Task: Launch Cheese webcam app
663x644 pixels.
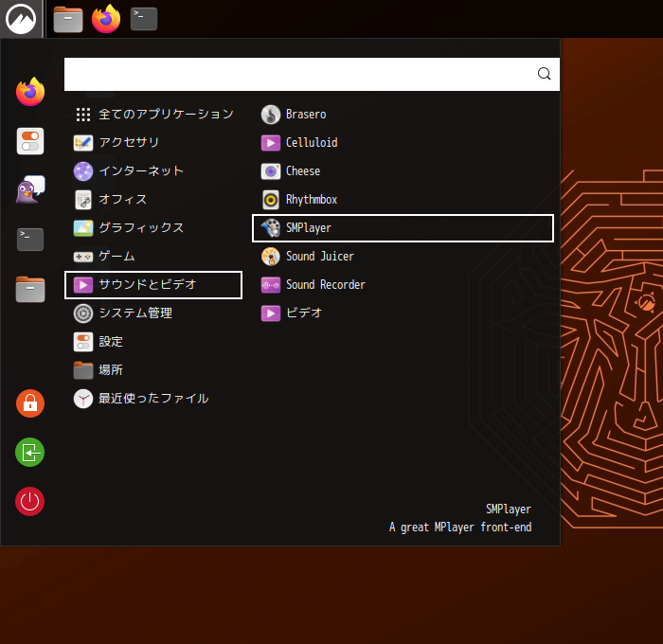Action: [403, 171]
